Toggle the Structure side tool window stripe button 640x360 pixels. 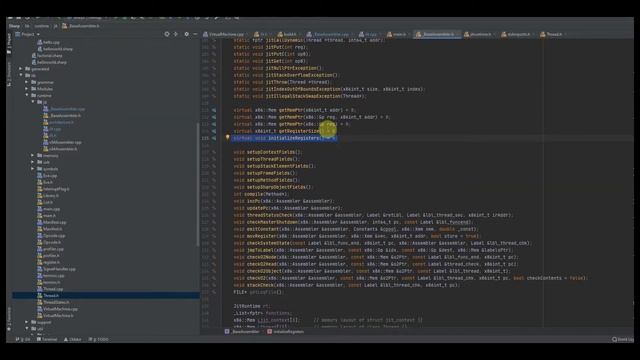click(9, 74)
